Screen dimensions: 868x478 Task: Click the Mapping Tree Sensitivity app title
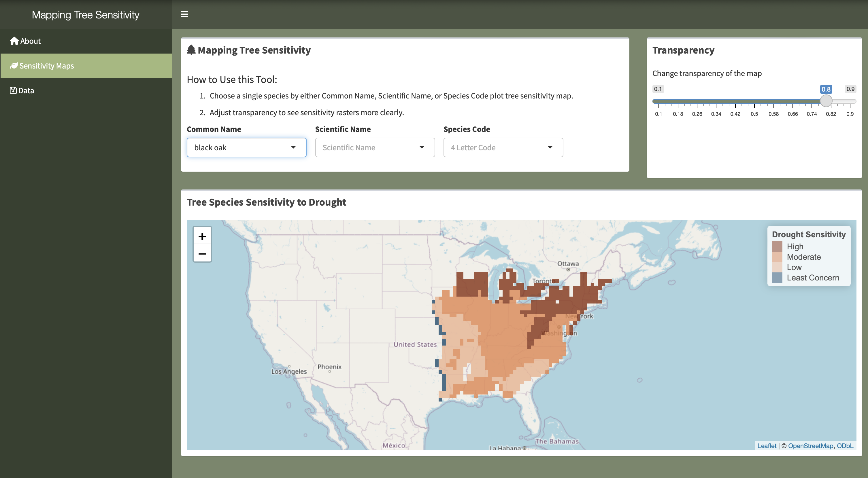[86, 15]
